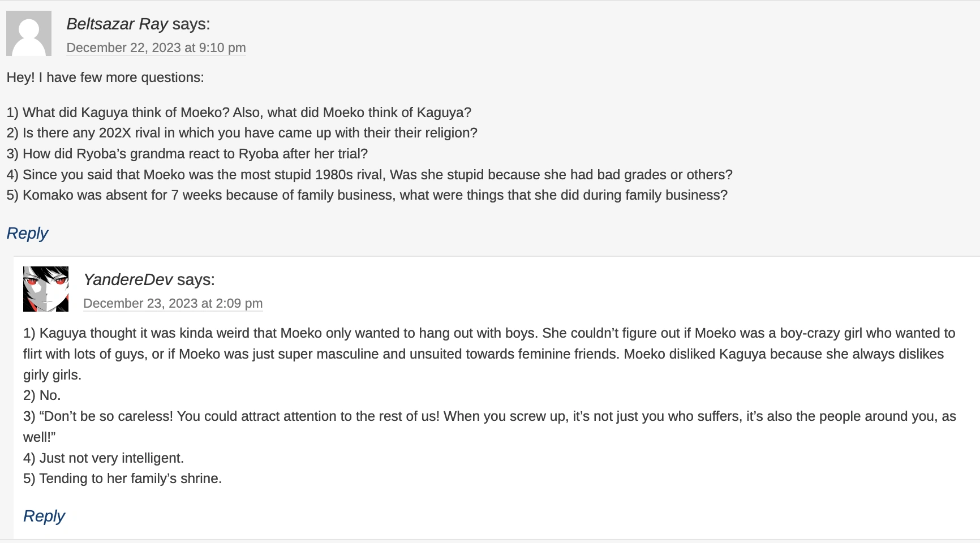Click Beltsazar Ray's default gray avatar

(x=29, y=33)
